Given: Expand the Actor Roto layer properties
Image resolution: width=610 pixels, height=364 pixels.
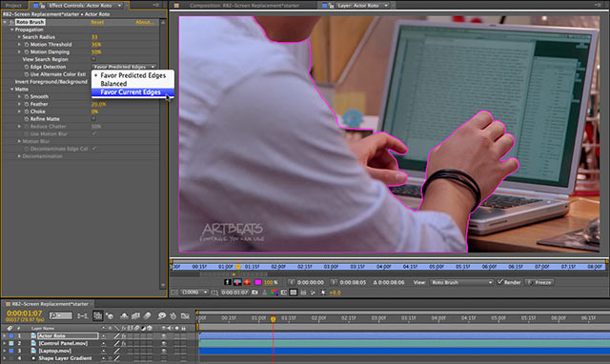Looking at the screenshot, I should point(4,335).
